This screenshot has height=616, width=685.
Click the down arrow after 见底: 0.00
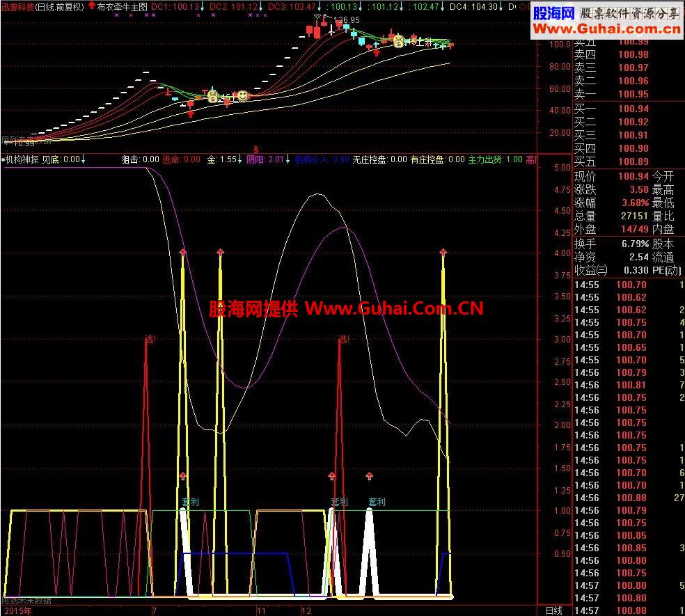point(83,159)
